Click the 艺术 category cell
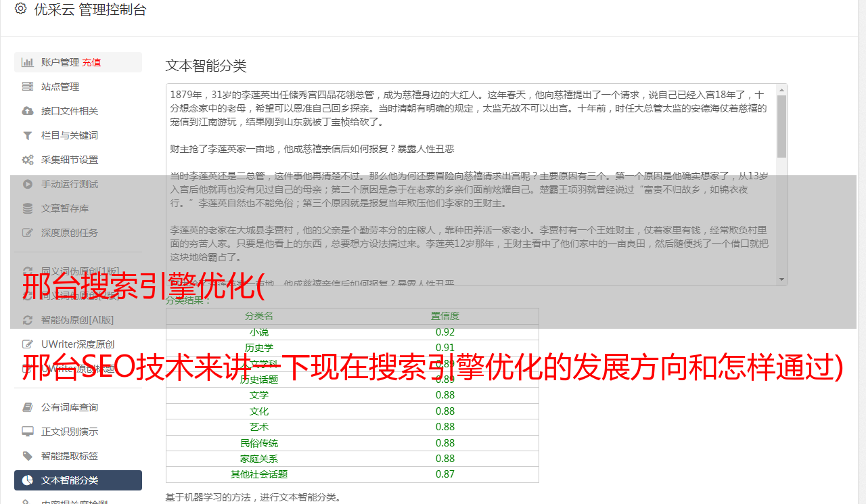The height and width of the screenshot is (504, 866). [259, 427]
